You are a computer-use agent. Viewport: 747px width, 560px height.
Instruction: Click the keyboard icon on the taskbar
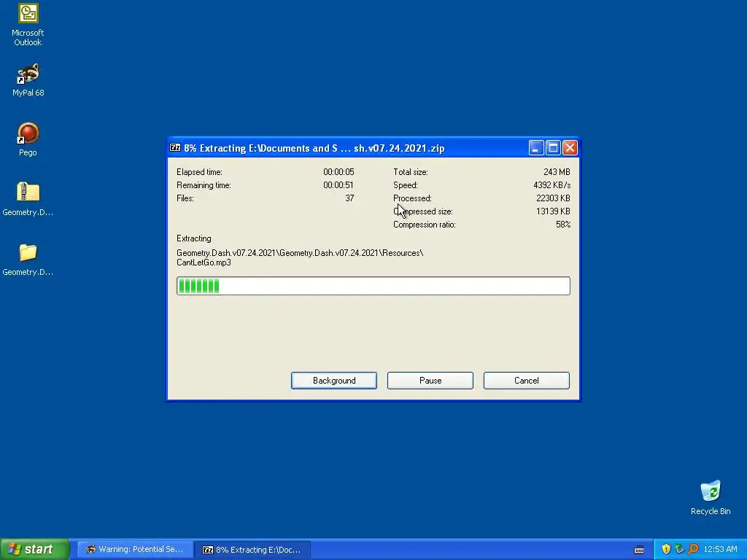click(639, 550)
